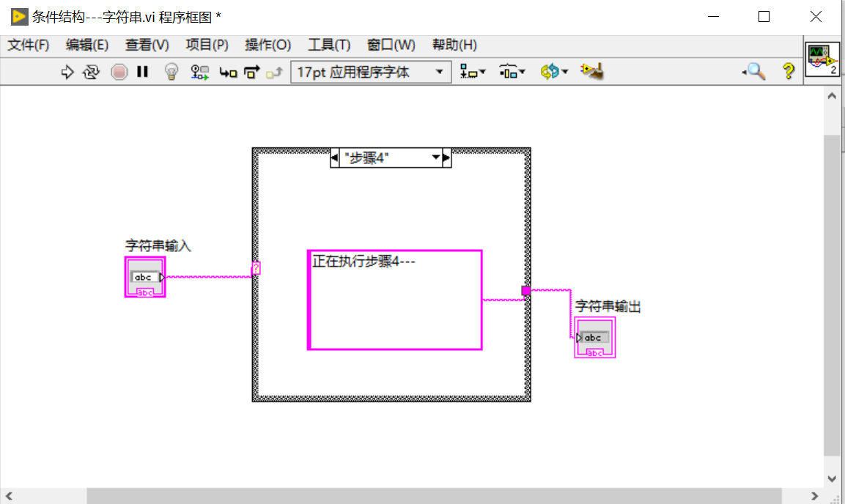Open the 操作(O) menu

pyautogui.click(x=267, y=45)
